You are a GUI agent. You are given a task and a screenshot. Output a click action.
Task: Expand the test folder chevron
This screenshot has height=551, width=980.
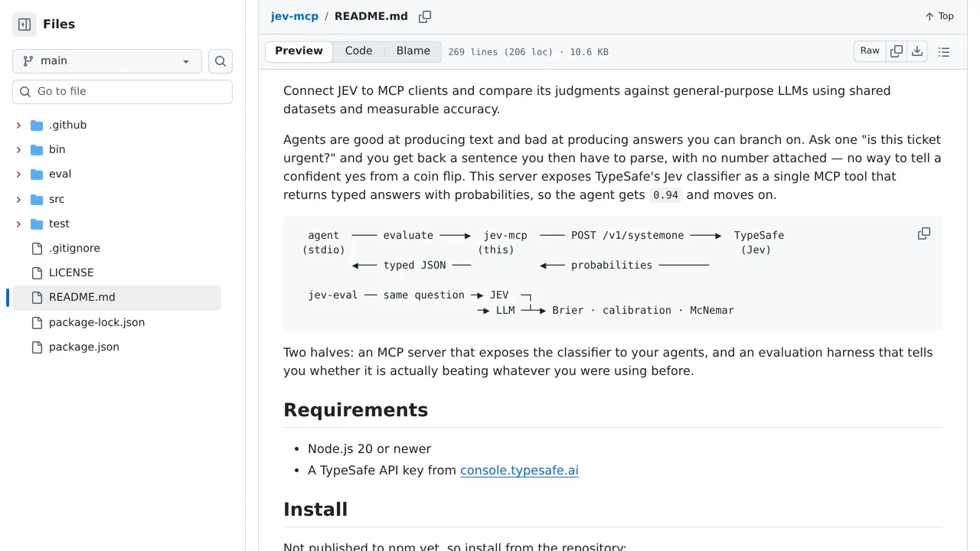pyautogui.click(x=18, y=224)
